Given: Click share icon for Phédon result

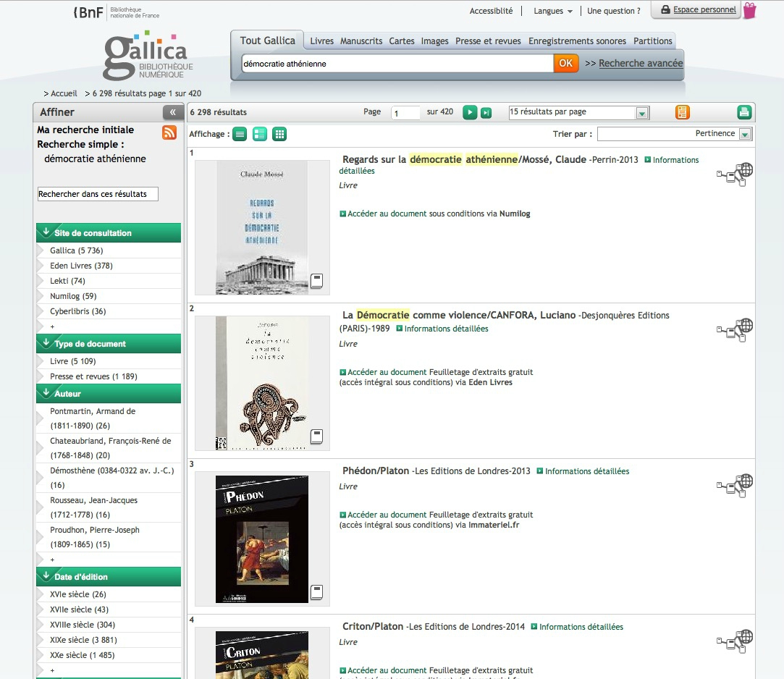Looking at the screenshot, I should [735, 486].
